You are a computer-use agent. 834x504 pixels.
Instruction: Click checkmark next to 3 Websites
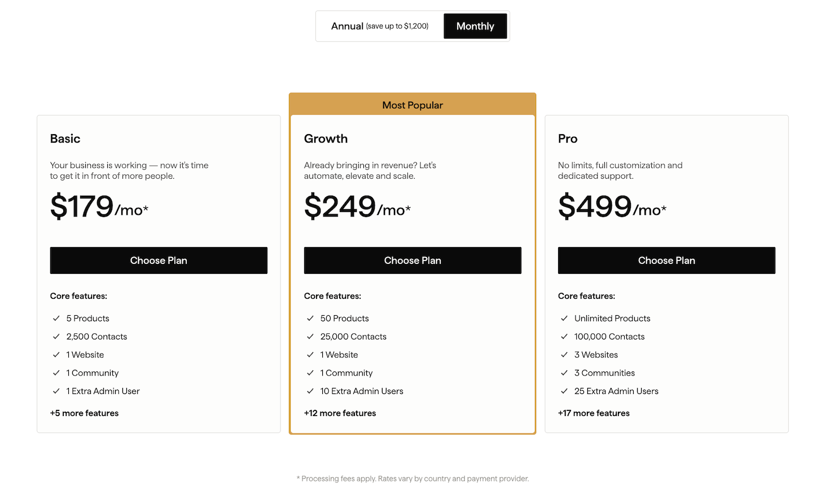coord(564,355)
